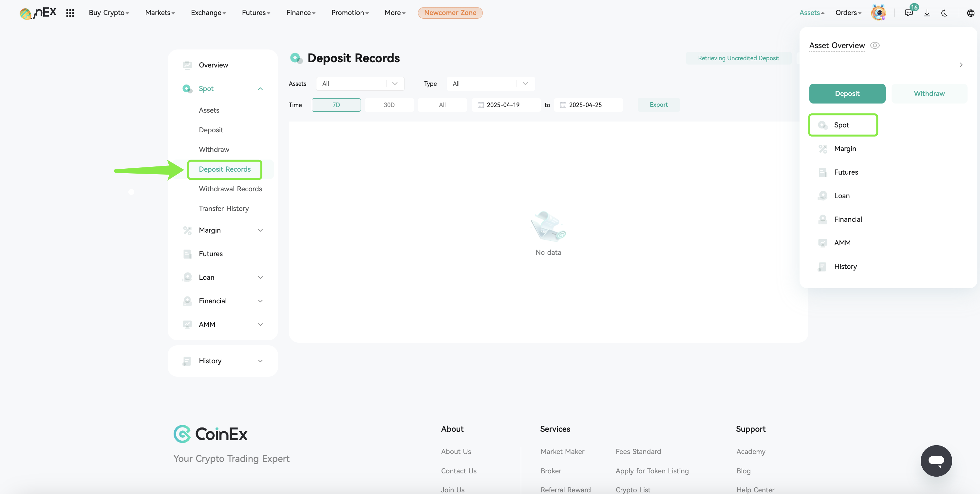980x494 pixels.
Task: Click Futures icon in Assets panel
Action: (822, 172)
